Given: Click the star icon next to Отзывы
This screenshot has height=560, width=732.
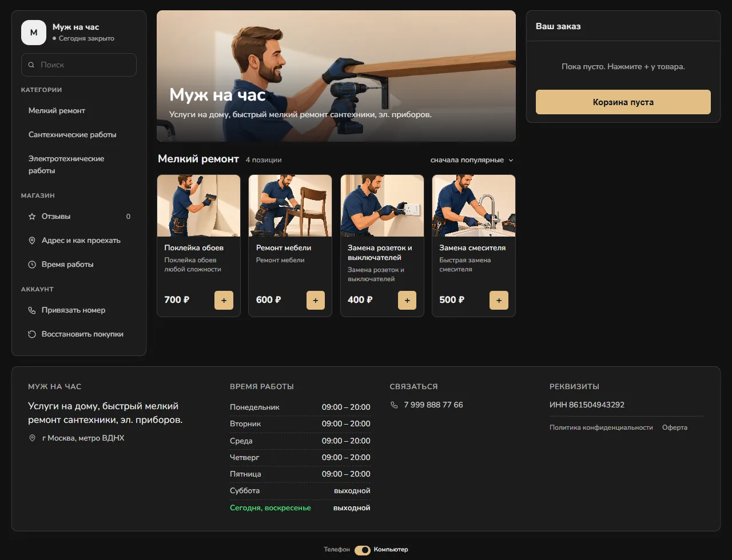Looking at the screenshot, I should tap(32, 217).
